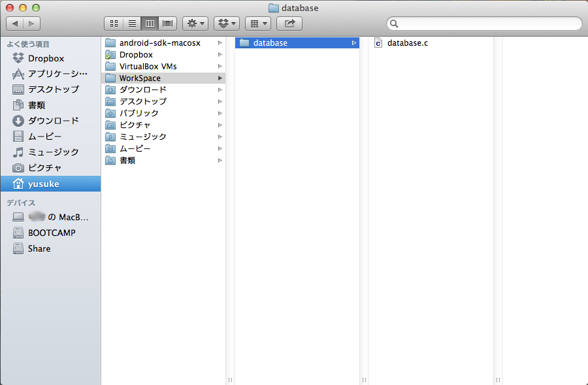Select the yusuke home folder in sidebar
Image resolution: width=588 pixels, height=385 pixels.
[50, 184]
